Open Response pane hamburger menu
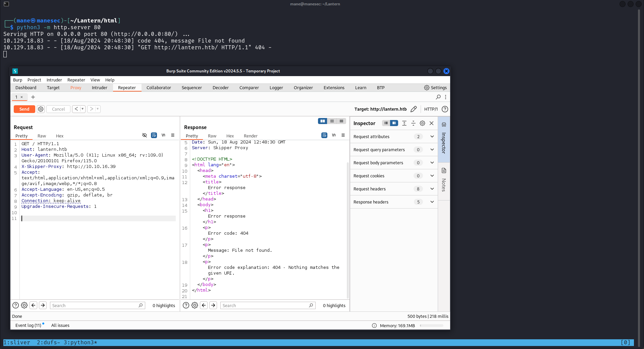644x349 pixels. 343,135
